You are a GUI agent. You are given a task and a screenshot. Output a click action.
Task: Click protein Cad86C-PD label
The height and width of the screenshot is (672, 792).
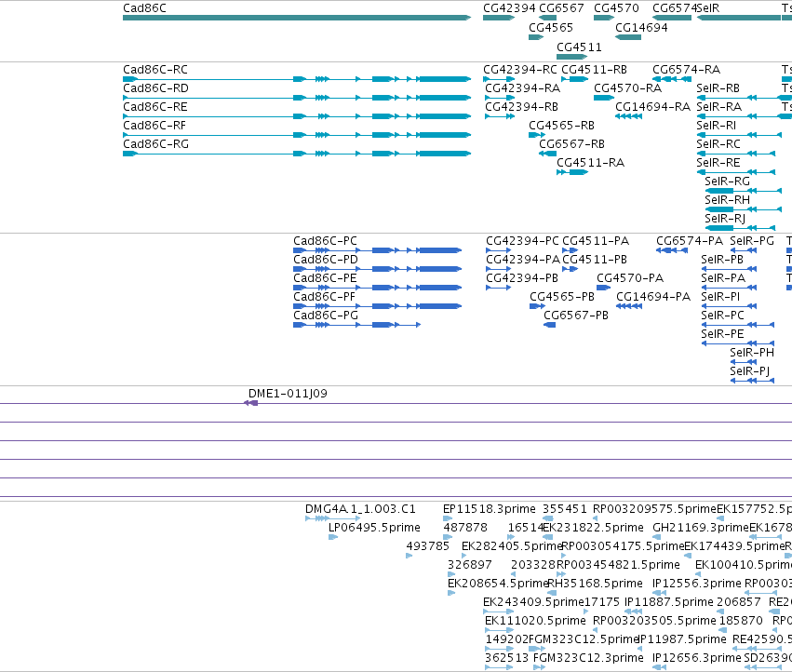(x=326, y=259)
